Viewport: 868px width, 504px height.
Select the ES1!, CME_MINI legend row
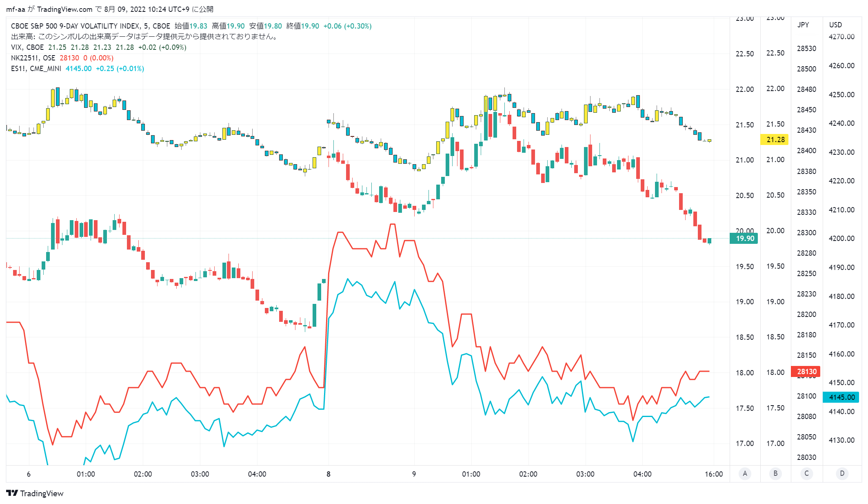pyautogui.click(x=77, y=69)
